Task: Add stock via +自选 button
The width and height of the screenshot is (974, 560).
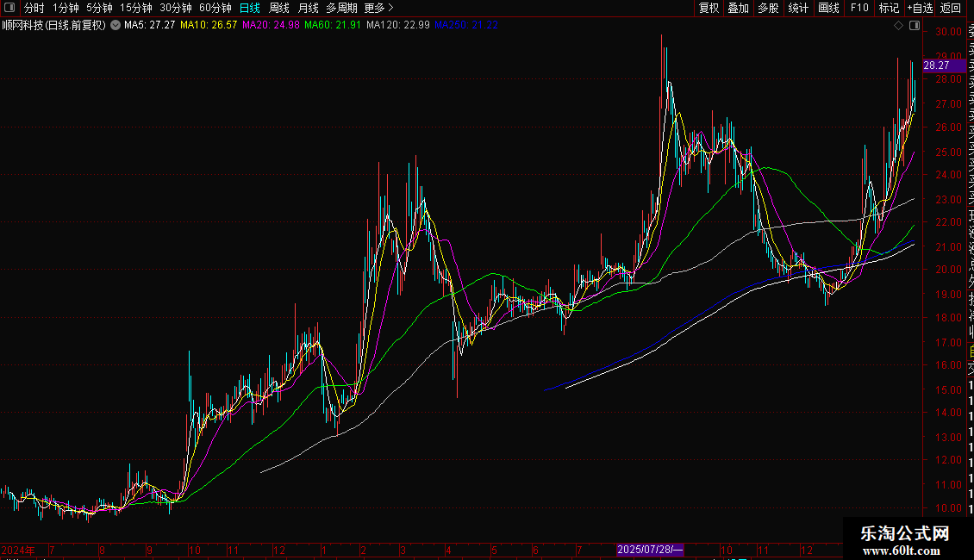Action: [920, 8]
